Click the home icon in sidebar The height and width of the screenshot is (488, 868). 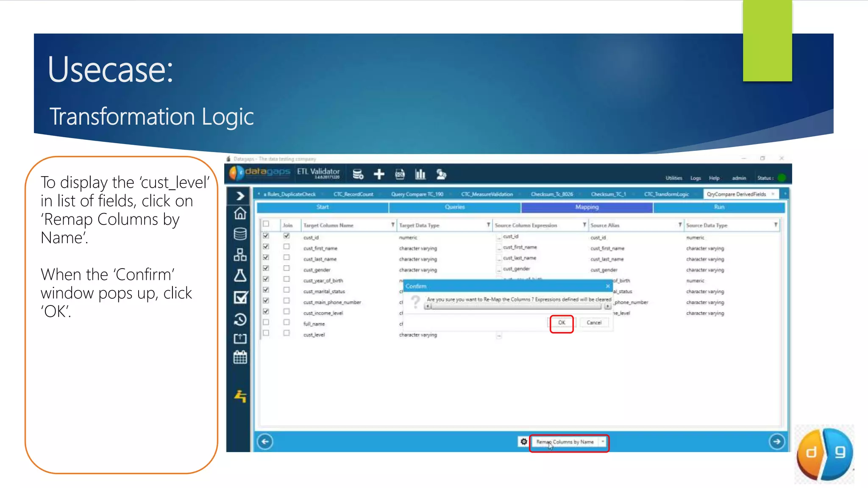[x=240, y=213]
